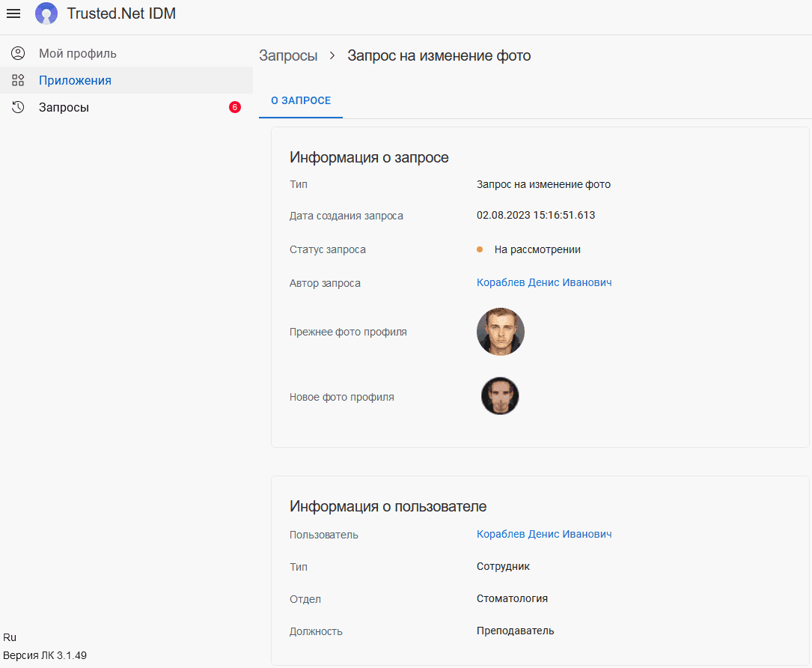Click the label Пользователь

(x=323, y=535)
